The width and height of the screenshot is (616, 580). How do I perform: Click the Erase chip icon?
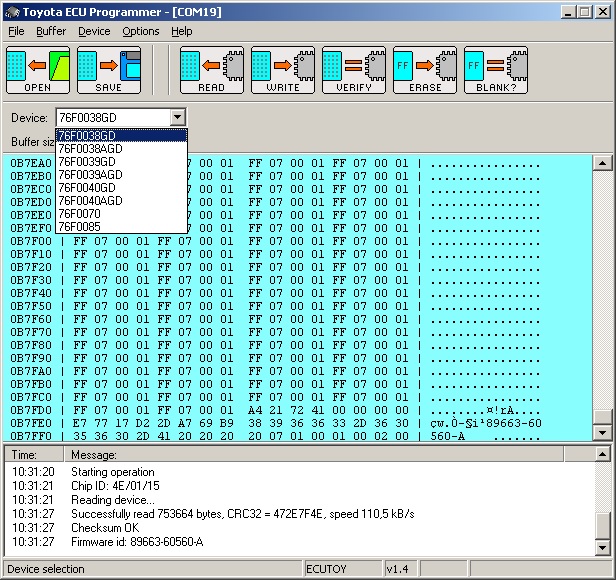[x=425, y=69]
